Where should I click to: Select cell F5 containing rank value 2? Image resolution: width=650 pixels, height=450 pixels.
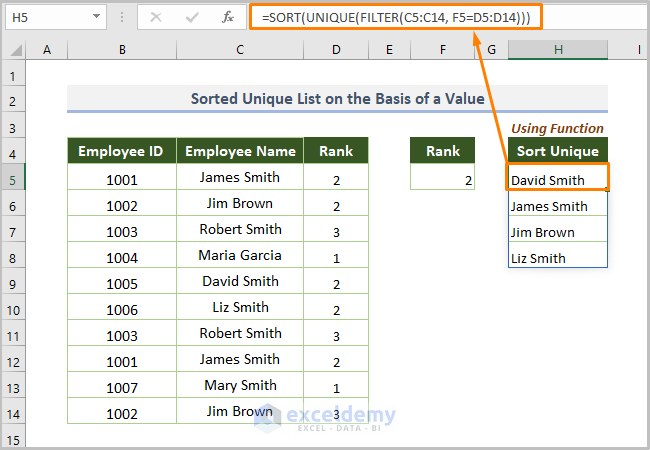(x=443, y=178)
